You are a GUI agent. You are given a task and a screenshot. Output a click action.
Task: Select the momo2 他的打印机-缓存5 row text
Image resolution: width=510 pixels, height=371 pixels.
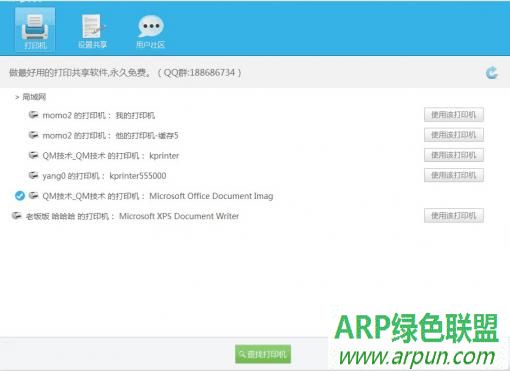point(110,135)
